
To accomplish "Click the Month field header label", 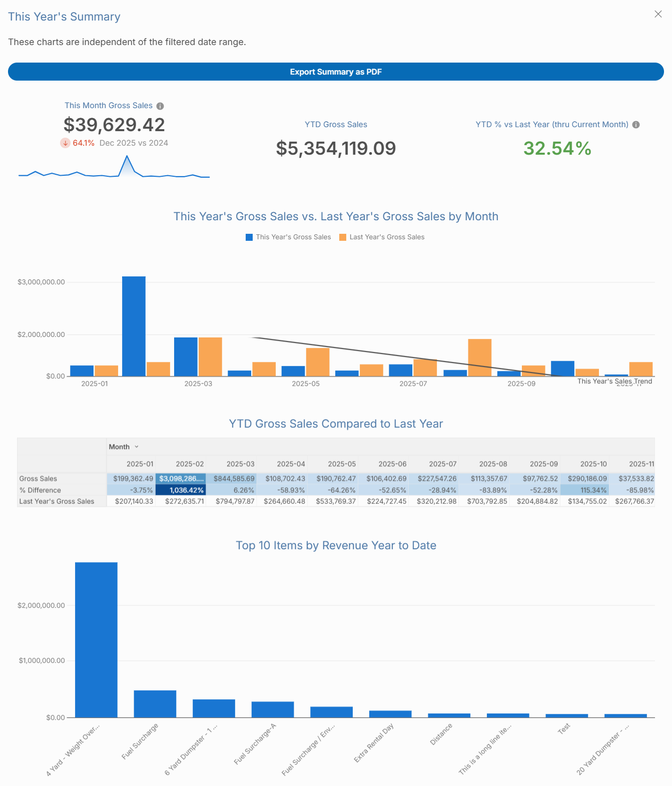I will tap(119, 447).
